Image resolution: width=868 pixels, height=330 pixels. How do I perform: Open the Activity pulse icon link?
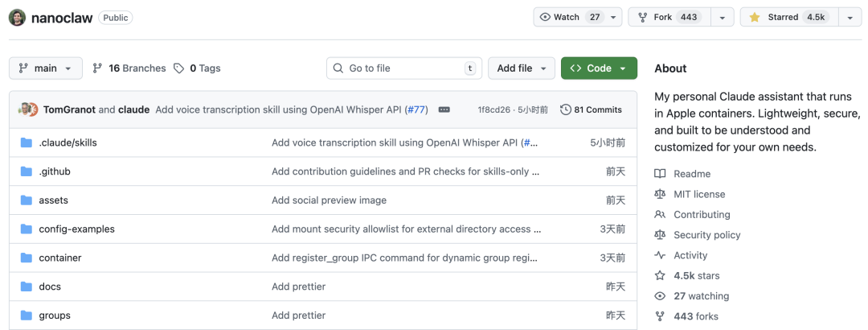[x=660, y=255]
